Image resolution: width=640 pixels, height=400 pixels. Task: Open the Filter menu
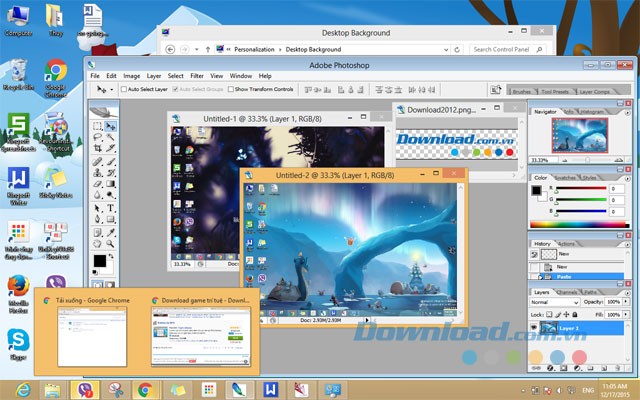coord(197,75)
